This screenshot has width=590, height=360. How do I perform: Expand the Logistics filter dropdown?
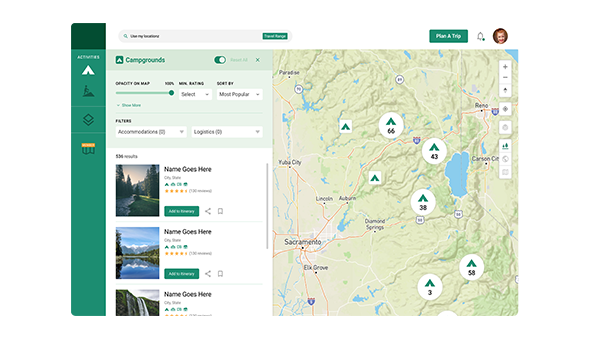point(227,132)
